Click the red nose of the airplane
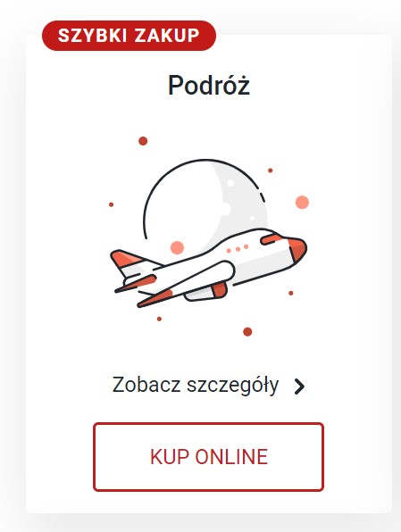Screen dimensions: 401x532 pos(297,249)
